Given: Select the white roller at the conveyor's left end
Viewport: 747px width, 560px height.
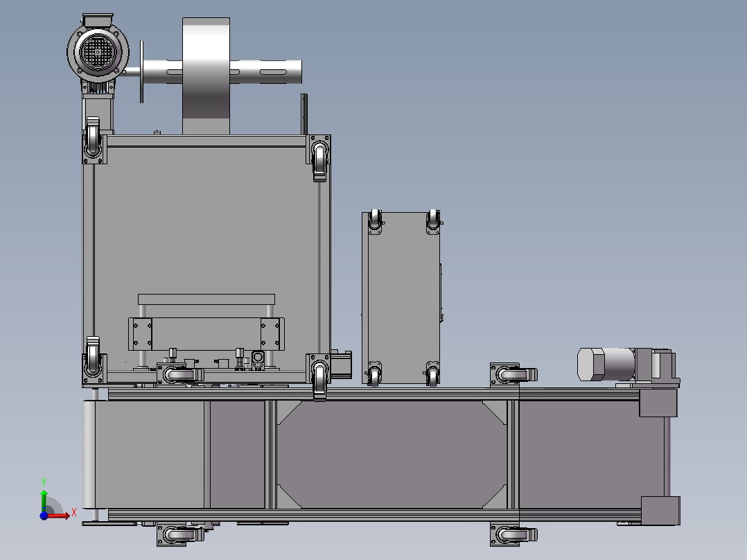Looking at the screenshot, I should click(x=89, y=455).
